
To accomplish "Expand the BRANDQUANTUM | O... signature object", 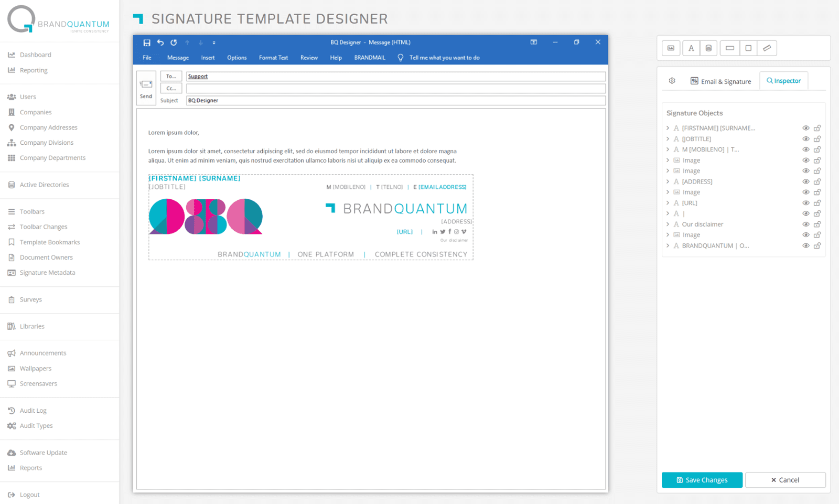I will [667, 245].
